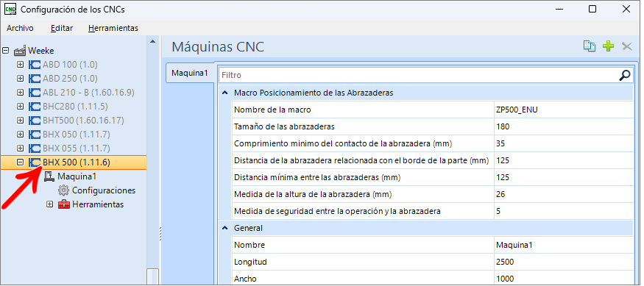
Task: Edit Nombre de la macro value ZP500_ENU
Action: coord(563,110)
